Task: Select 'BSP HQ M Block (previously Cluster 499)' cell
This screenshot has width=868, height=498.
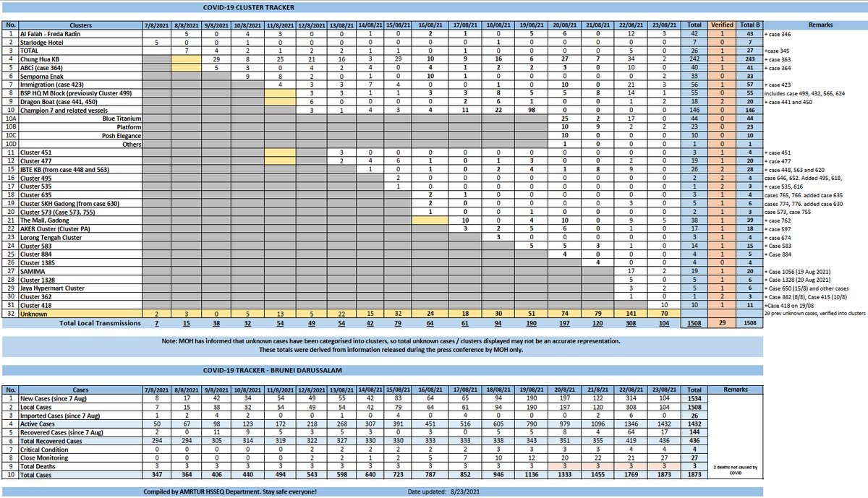Action: click(80, 94)
